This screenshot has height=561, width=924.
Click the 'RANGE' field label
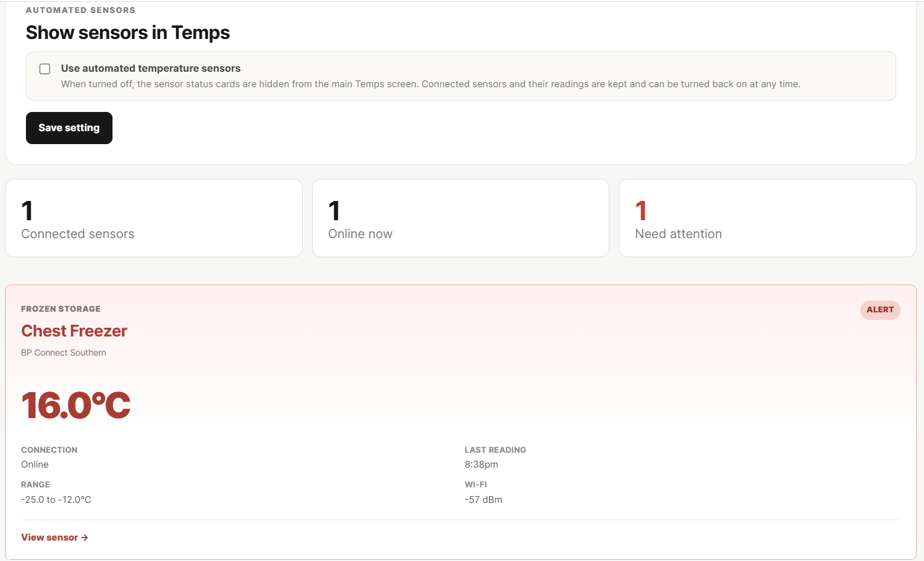tap(35, 484)
